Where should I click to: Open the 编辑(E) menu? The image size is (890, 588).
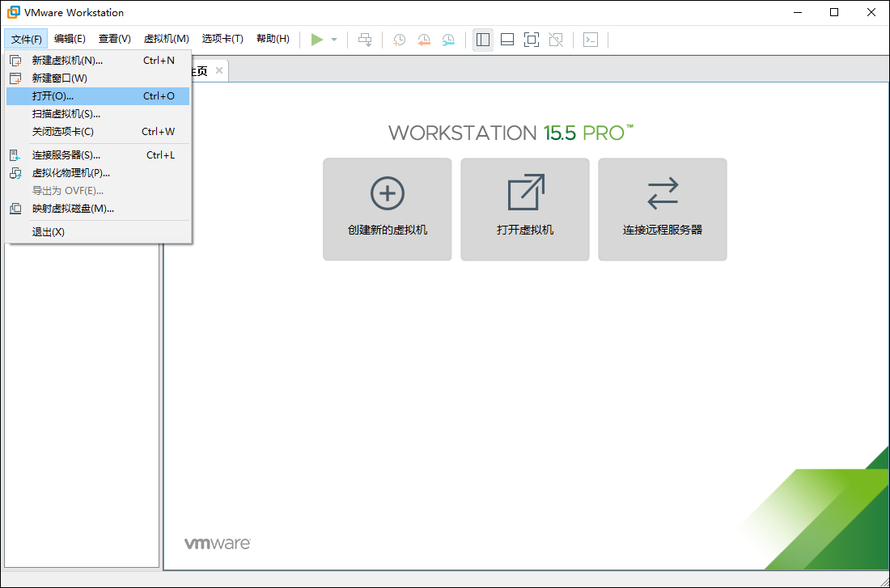[70, 39]
